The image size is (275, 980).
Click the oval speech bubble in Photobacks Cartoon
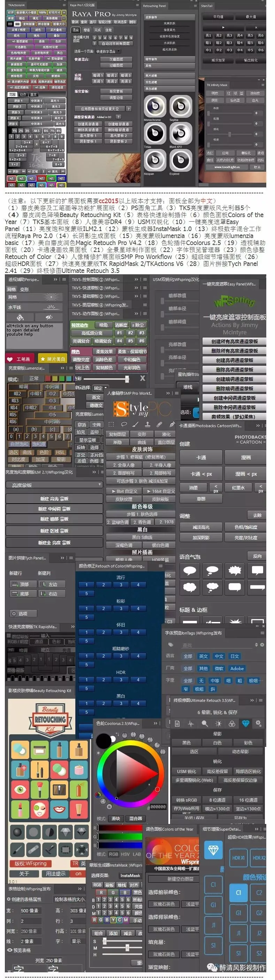point(190,570)
